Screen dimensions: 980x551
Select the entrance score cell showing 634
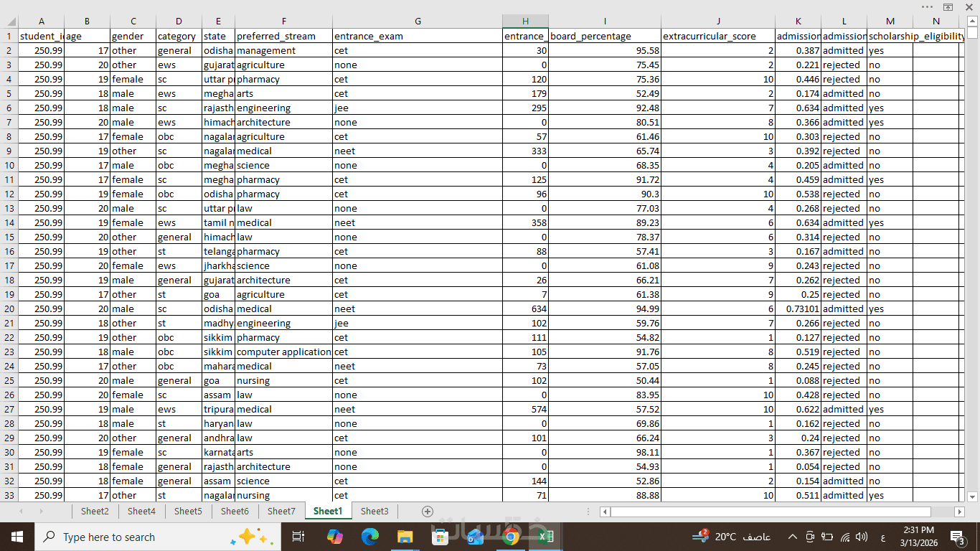[x=526, y=309]
